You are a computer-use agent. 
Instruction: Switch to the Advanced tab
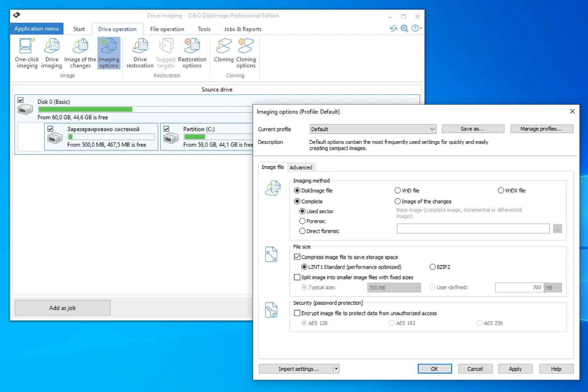[301, 167]
